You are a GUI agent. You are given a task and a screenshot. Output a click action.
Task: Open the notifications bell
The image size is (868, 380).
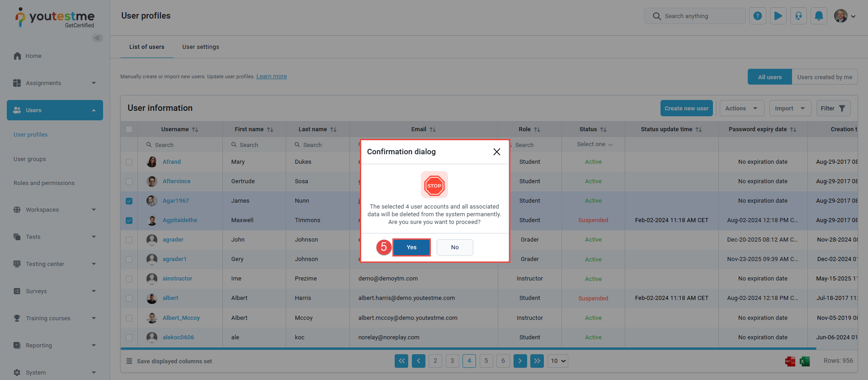(x=819, y=16)
